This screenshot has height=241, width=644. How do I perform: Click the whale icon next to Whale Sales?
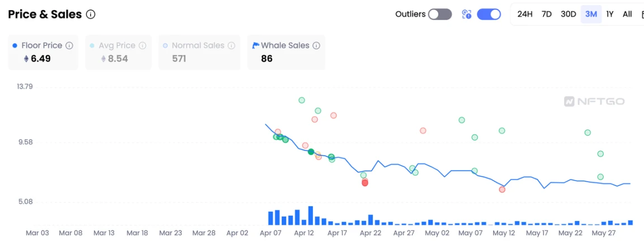pos(256,45)
